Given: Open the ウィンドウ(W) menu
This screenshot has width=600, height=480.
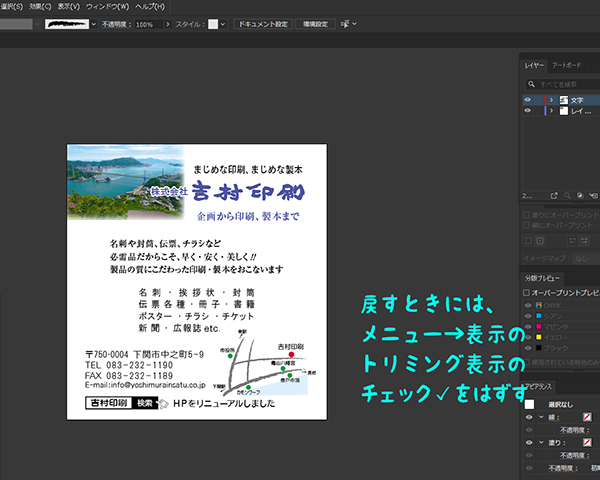Looking at the screenshot, I should (x=108, y=7).
